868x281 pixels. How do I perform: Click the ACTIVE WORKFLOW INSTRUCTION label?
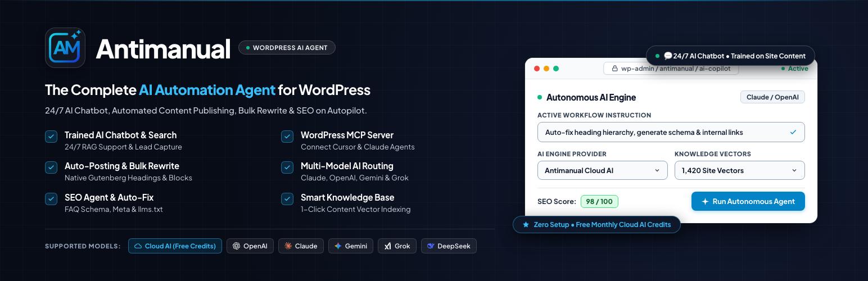[x=594, y=115]
